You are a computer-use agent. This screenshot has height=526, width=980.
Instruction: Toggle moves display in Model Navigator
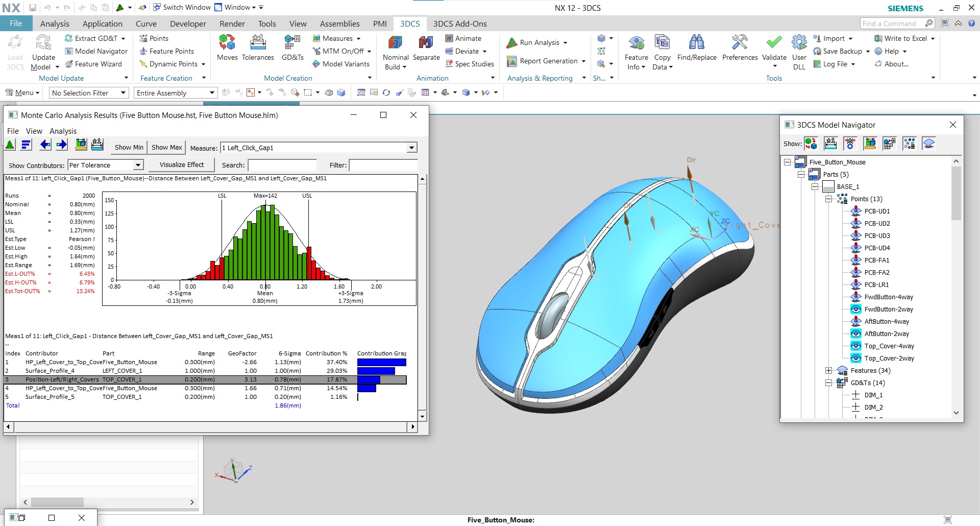tap(811, 144)
